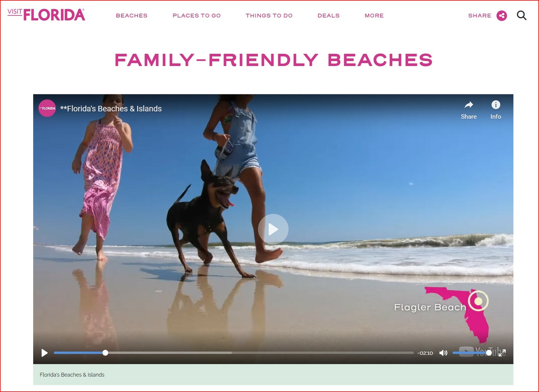Expand the More menu
This screenshot has height=392, width=539.
[374, 16]
